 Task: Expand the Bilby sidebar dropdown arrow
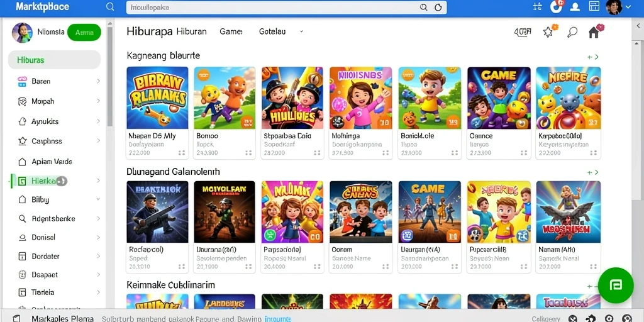tap(98, 199)
